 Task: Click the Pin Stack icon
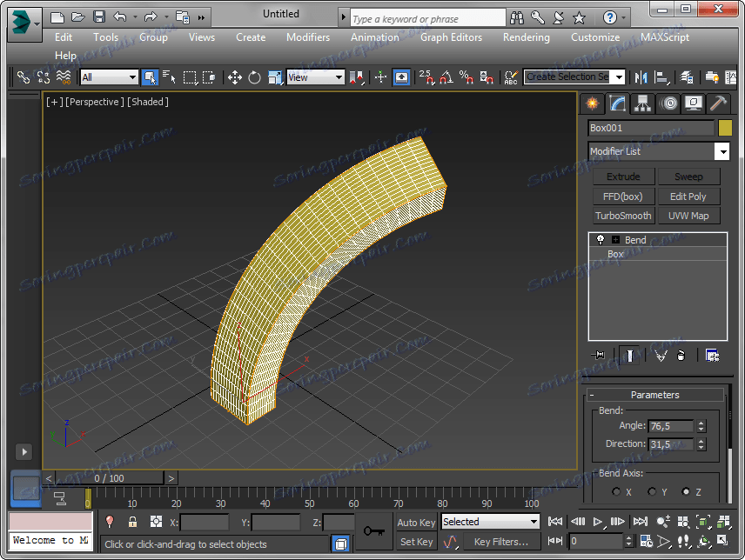[x=598, y=355]
